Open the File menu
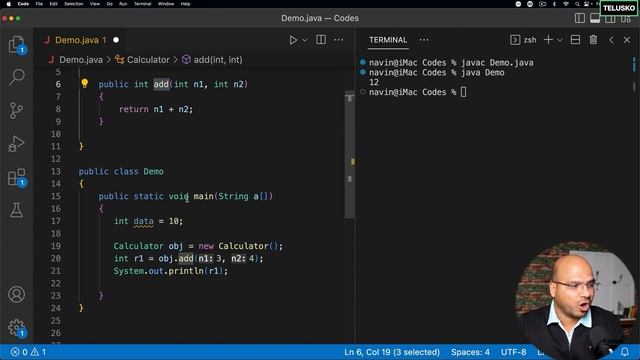The width and height of the screenshot is (640, 360). pyautogui.click(x=39, y=4)
